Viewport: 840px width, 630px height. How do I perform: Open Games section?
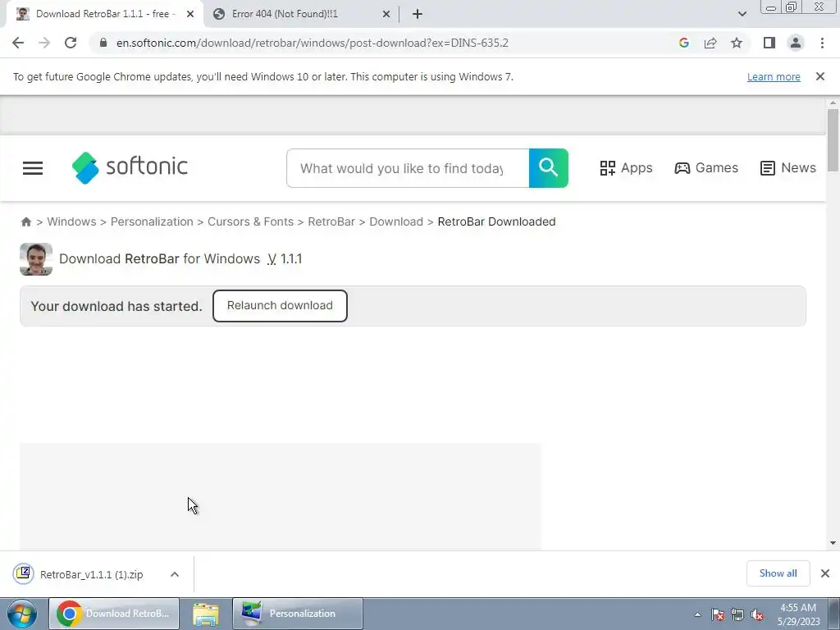coord(706,168)
